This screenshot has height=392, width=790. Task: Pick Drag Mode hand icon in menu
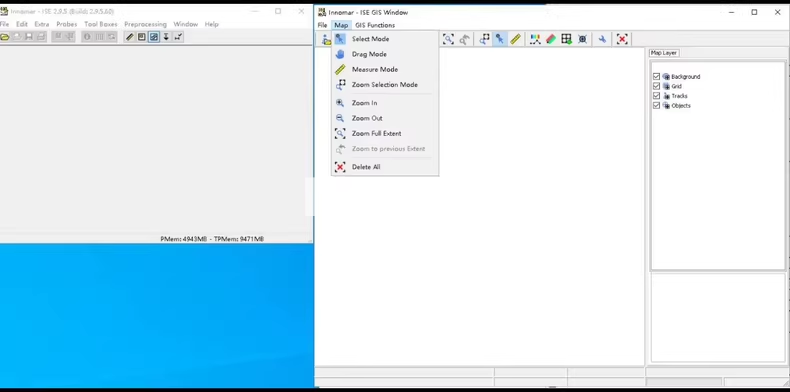[340, 54]
